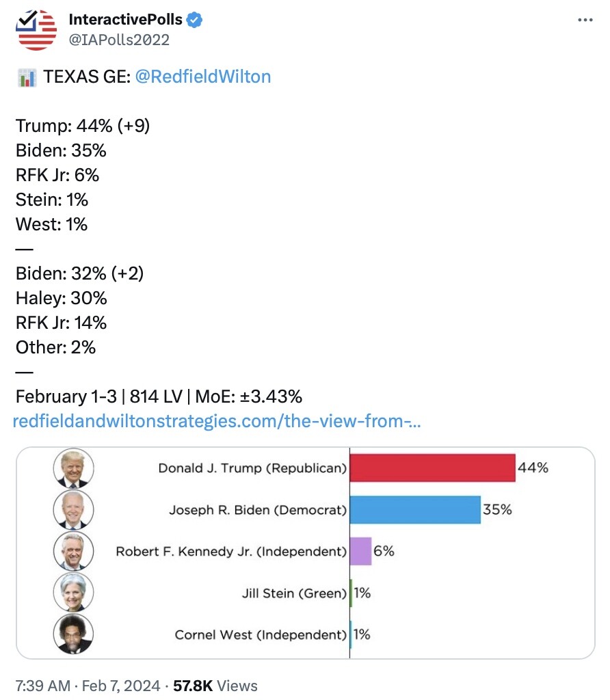Click the blue Biden 35% bar
Screen dimensions: 610x700
[415, 510]
